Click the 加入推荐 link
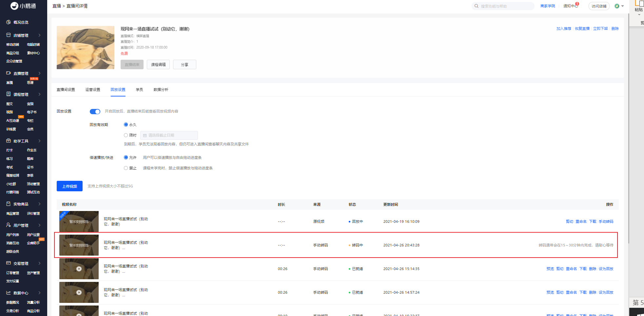 564,29
